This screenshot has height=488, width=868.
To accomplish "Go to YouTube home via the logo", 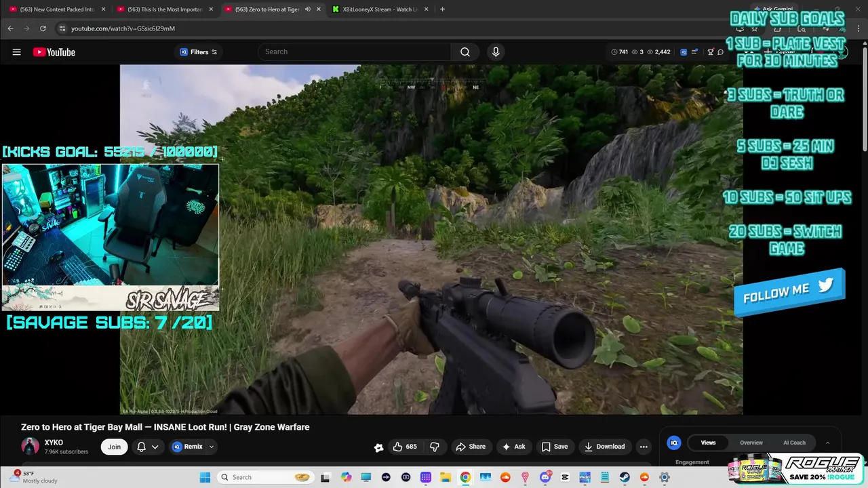I will 54,52.
